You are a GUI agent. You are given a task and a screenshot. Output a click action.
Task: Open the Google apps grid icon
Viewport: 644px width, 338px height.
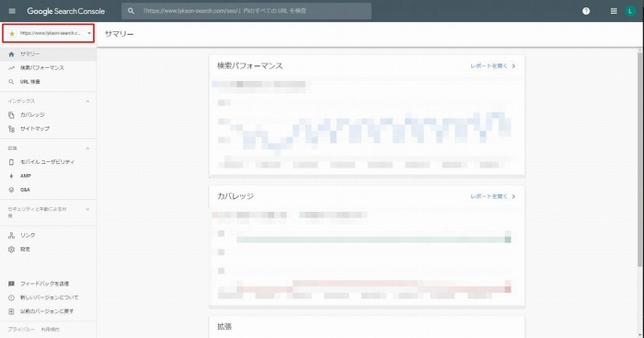(x=614, y=11)
